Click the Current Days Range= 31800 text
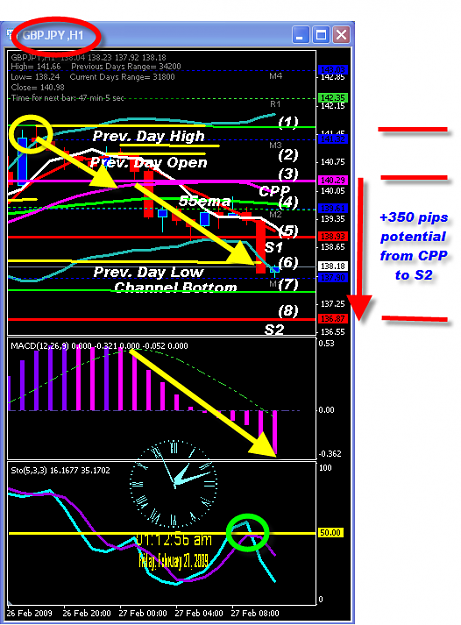 tap(122, 77)
